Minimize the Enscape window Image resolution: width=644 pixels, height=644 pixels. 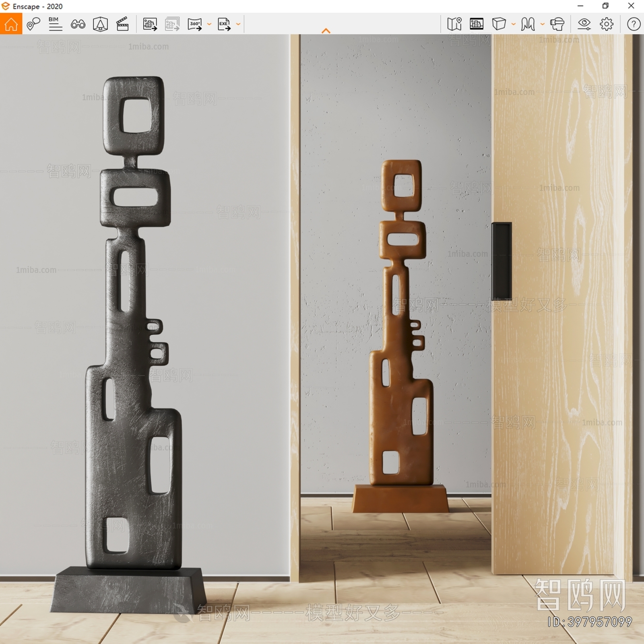580,6
